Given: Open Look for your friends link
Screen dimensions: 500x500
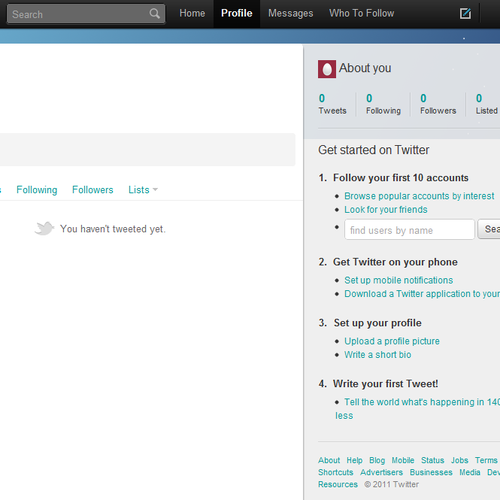Looking at the screenshot, I should pos(386,210).
